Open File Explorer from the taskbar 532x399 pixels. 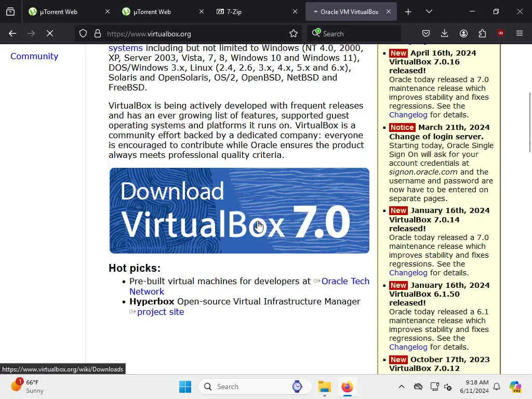click(324, 387)
